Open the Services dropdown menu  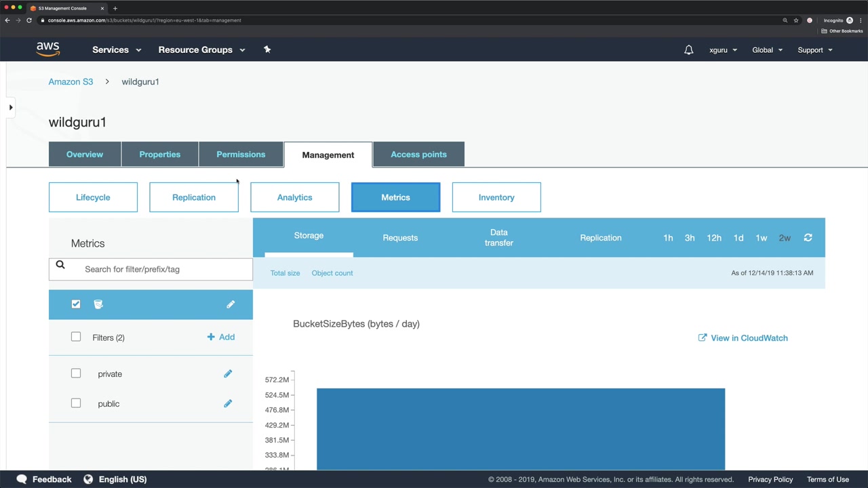click(x=117, y=49)
